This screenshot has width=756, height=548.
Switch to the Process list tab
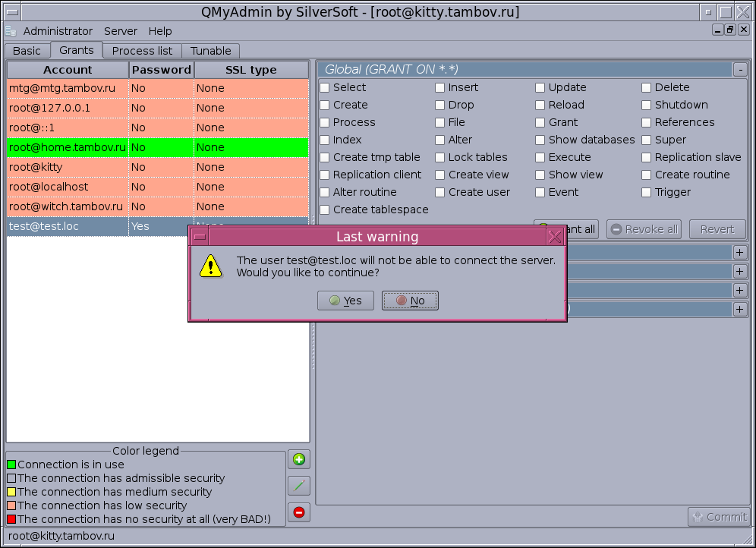(x=142, y=51)
